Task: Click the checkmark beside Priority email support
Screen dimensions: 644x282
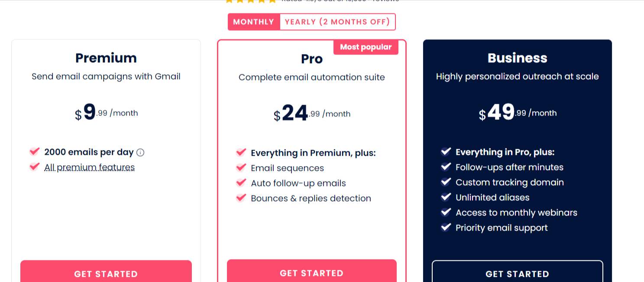Action: pos(446,227)
